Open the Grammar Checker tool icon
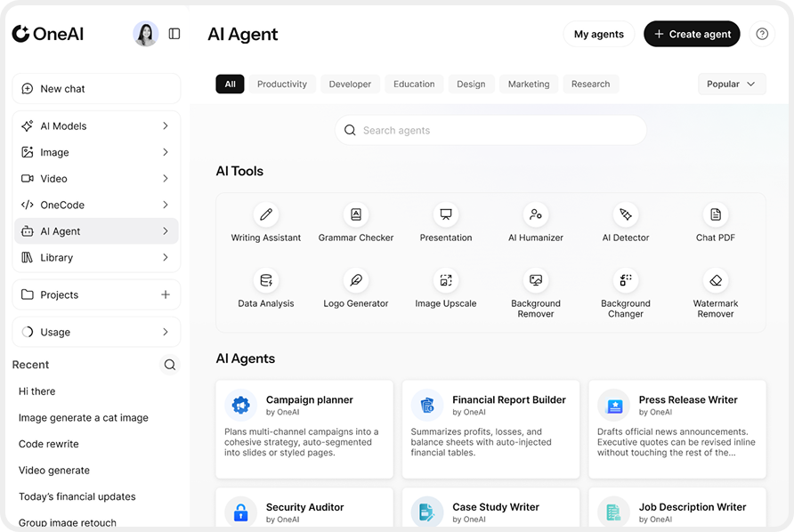This screenshot has width=794, height=532. pos(356,214)
